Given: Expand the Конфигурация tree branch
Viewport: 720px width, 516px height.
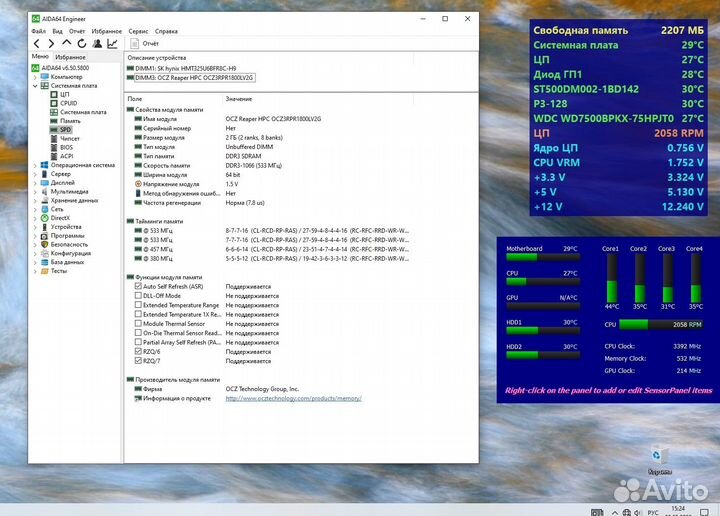Looking at the screenshot, I should [35, 253].
